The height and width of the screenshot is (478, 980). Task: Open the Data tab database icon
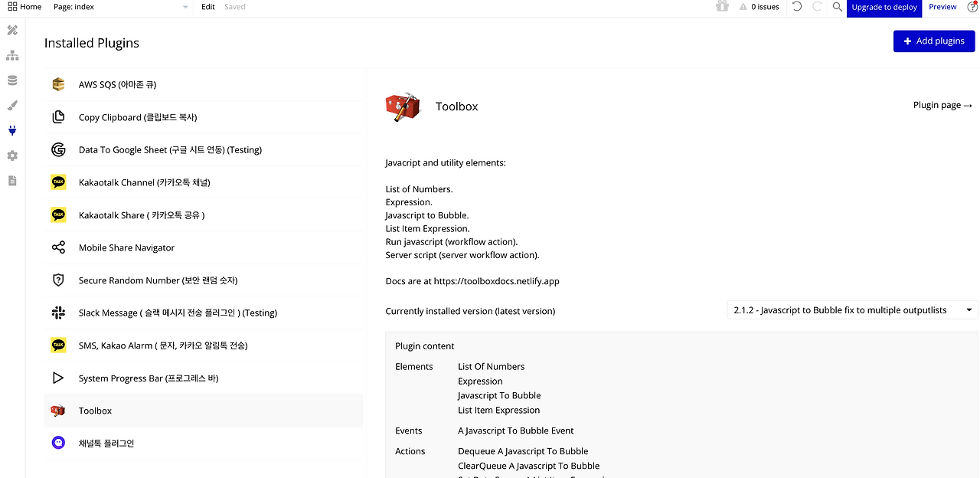point(12,80)
